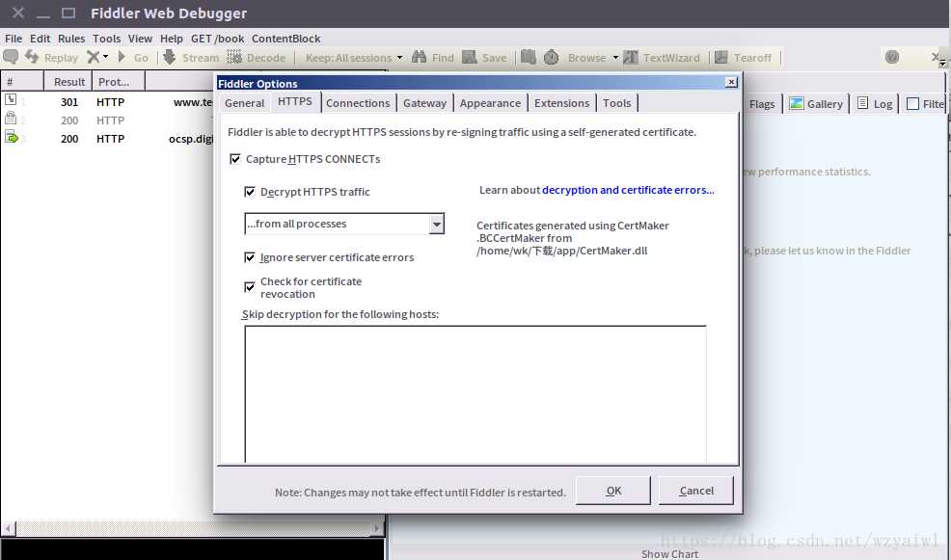Open the ContentBlock menu
This screenshot has height=560, width=951.
click(285, 39)
